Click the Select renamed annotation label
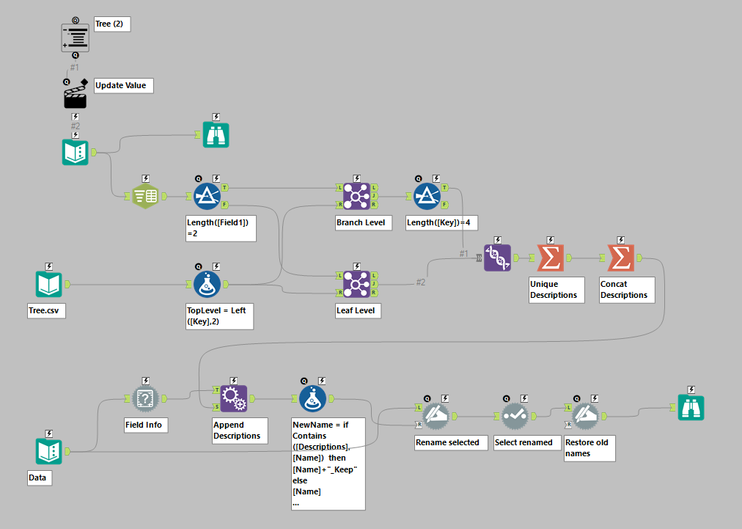 coord(527,443)
